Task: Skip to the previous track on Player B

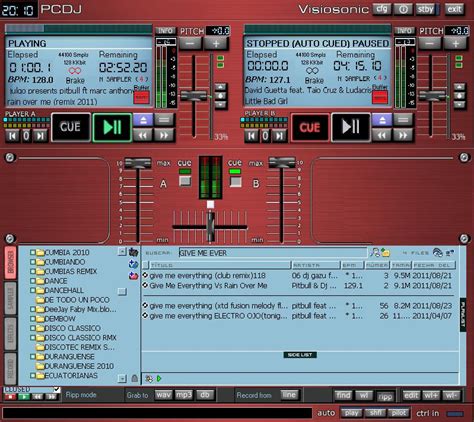Action: [x=251, y=136]
